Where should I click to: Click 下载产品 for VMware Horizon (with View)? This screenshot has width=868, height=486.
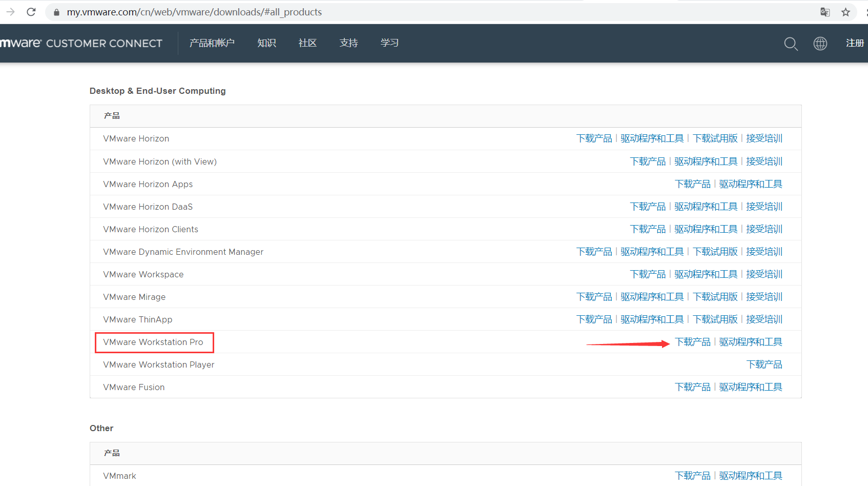648,161
